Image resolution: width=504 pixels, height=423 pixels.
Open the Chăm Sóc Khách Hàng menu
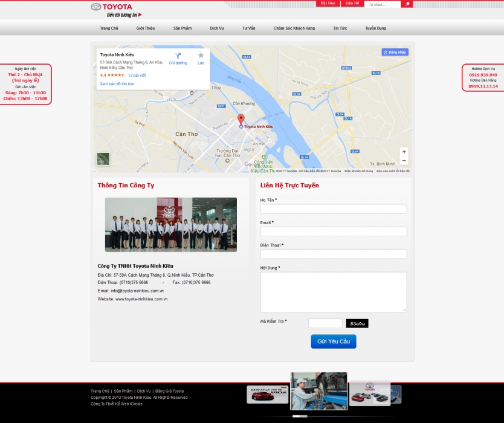294,28
